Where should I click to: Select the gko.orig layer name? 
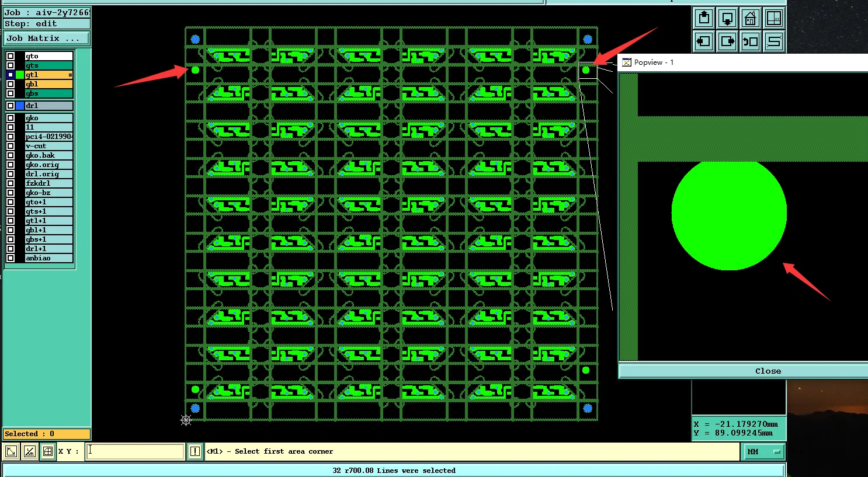point(49,165)
